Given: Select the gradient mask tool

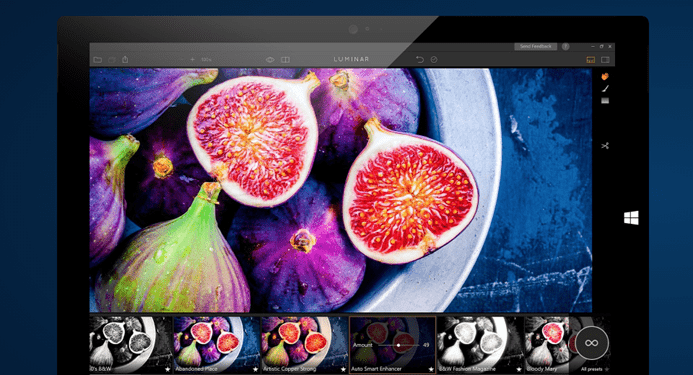Looking at the screenshot, I should coord(605,101).
